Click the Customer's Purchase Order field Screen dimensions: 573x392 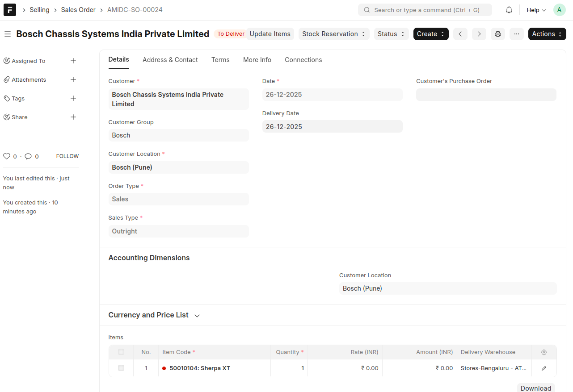click(486, 95)
